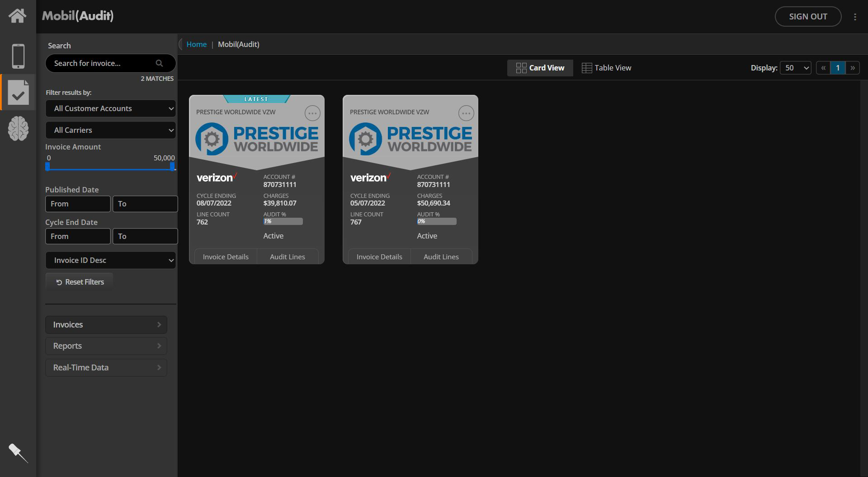The height and width of the screenshot is (477, 868).
Task: Click the line count 762
Action: pos(202,222)
